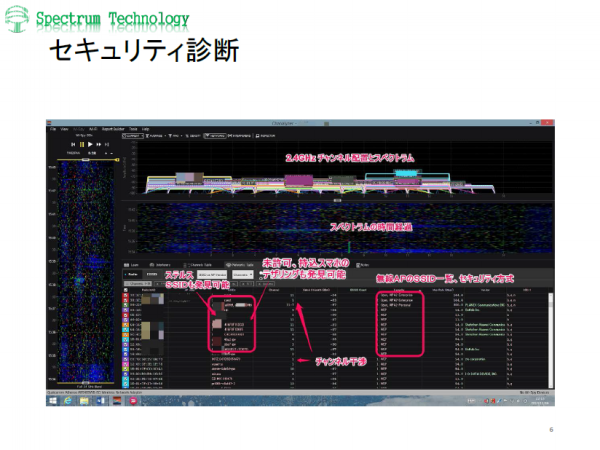Pause the Wi-Spy recording playback
The image size is (600, 450).
coord(82,145)
